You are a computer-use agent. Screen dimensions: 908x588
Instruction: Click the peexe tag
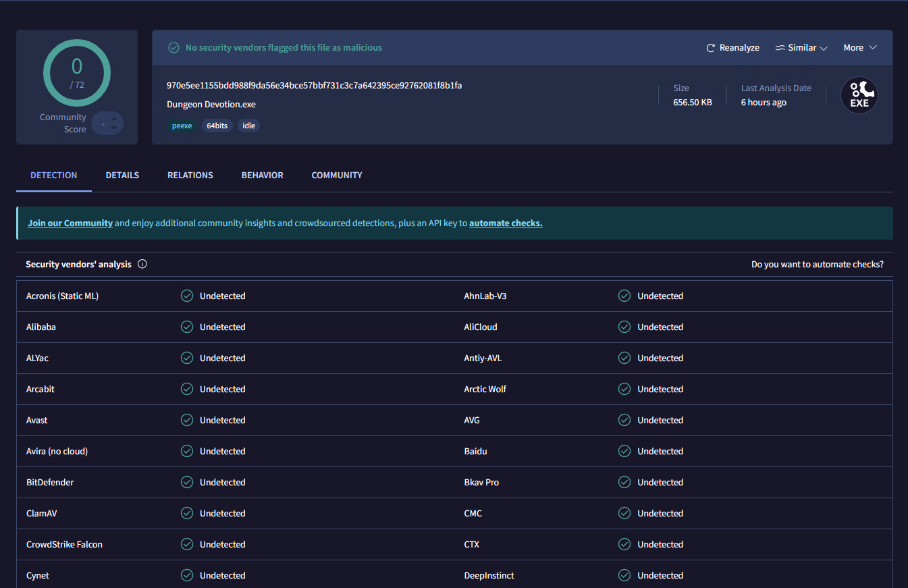(x=182, y=126)
